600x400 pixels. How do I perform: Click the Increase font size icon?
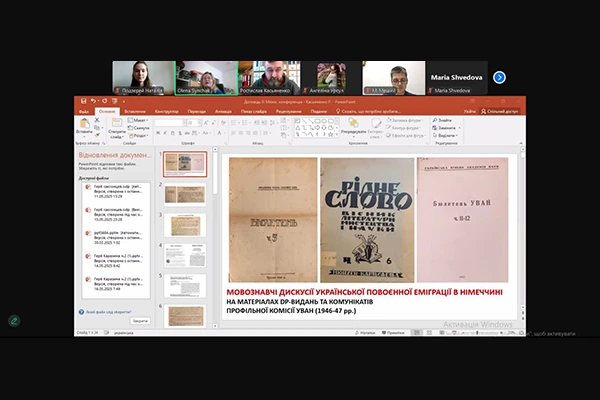point(206,123)
